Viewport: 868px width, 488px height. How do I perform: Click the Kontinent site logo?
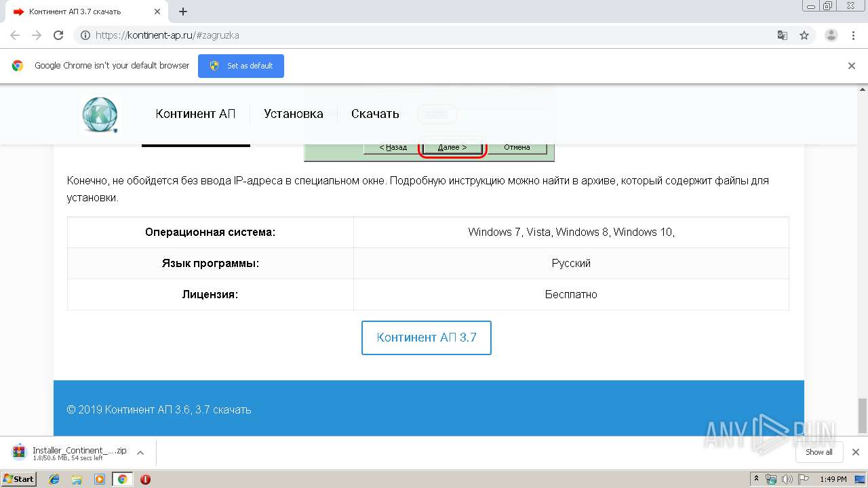pyautogui.click(x=100, y=114)
